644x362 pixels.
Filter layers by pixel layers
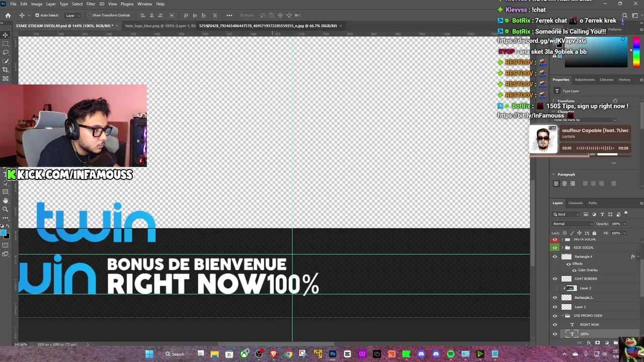click(x=586, y=214)
